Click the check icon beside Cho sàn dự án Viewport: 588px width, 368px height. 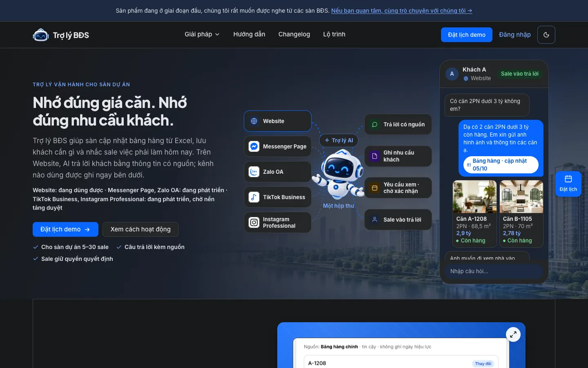coord(36,247)
